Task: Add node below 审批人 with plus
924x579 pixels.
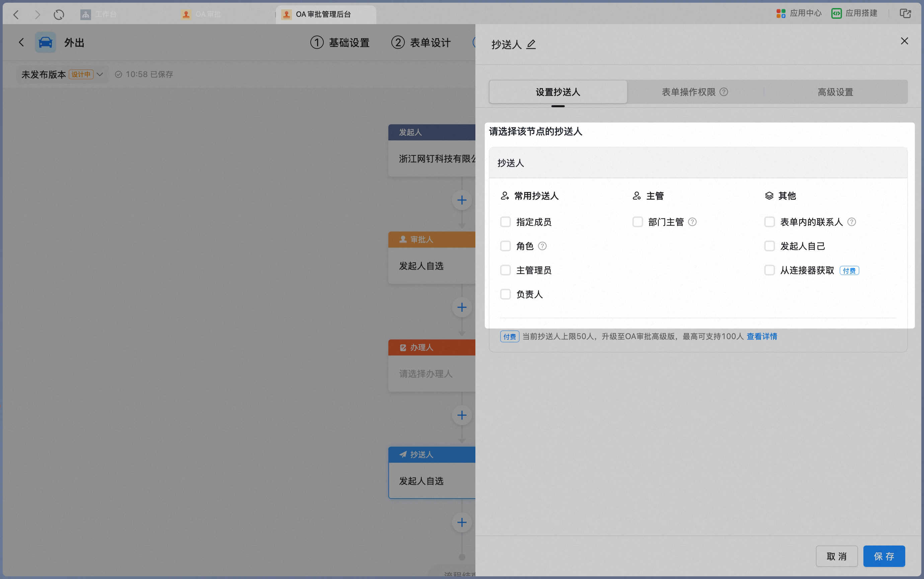Action: pyautogui.click(x=462, y=307)
